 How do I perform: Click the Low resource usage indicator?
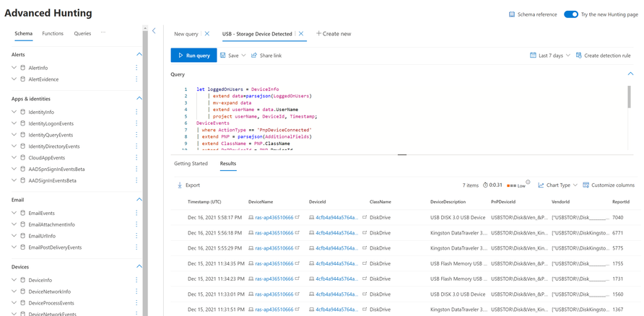point(516,185)
